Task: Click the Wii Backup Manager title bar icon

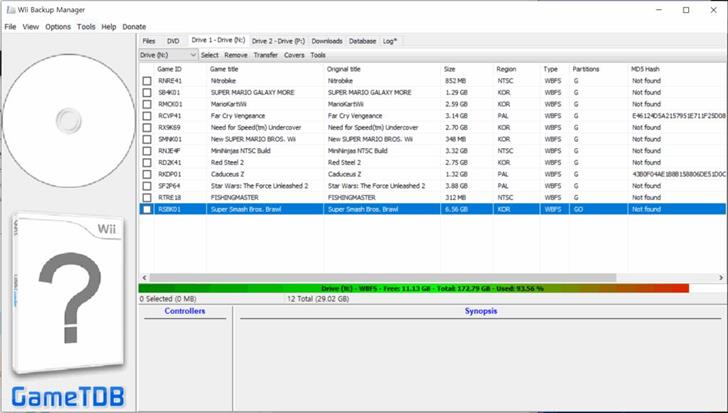Action: [x=11, y=10]
